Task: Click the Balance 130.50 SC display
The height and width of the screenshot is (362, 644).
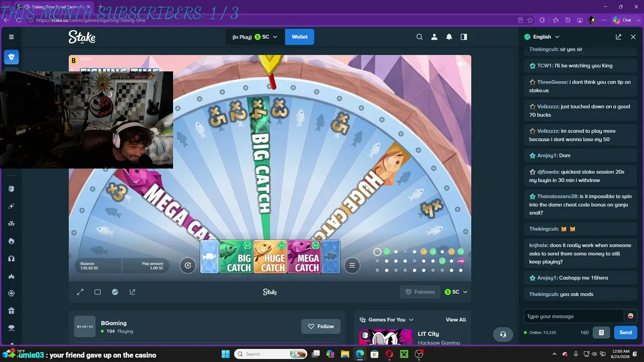Action: (x=98, y=265)
